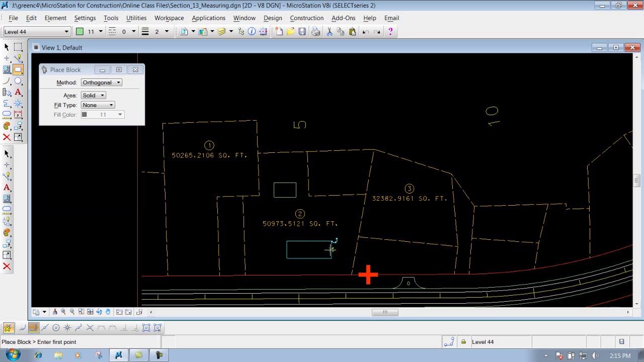Open the Element menu
This screenshot has width=644, height=362.
pyautogui.click(x=55, y=18)
